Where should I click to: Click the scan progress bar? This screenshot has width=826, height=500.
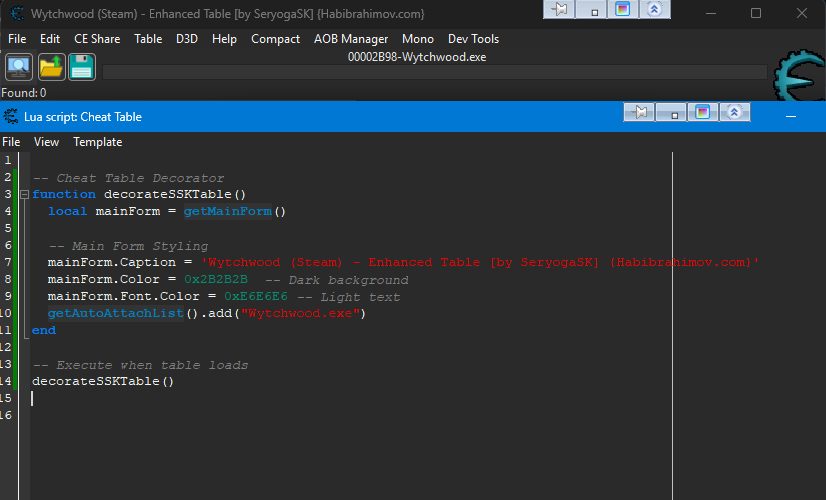(435, 72)
